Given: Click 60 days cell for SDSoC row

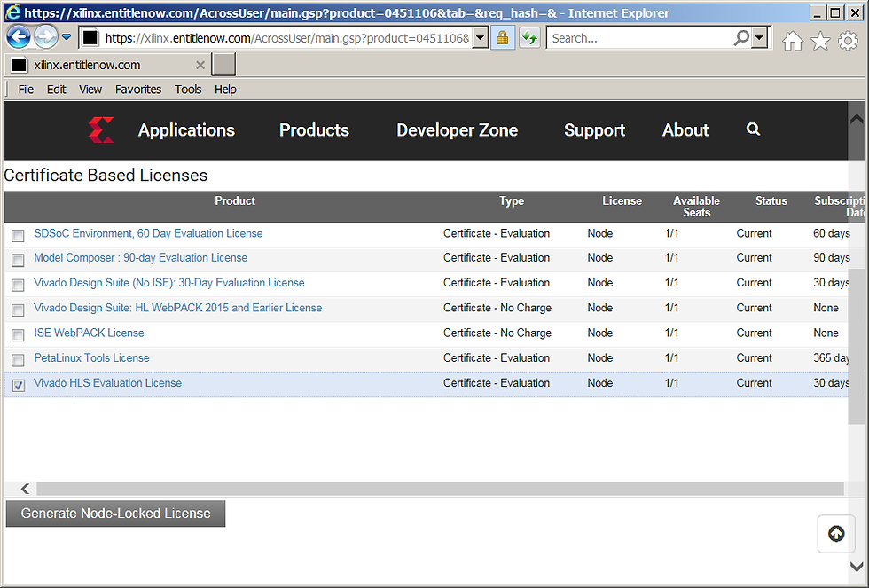Looking at the screenshot, I should tap(831, 233).
